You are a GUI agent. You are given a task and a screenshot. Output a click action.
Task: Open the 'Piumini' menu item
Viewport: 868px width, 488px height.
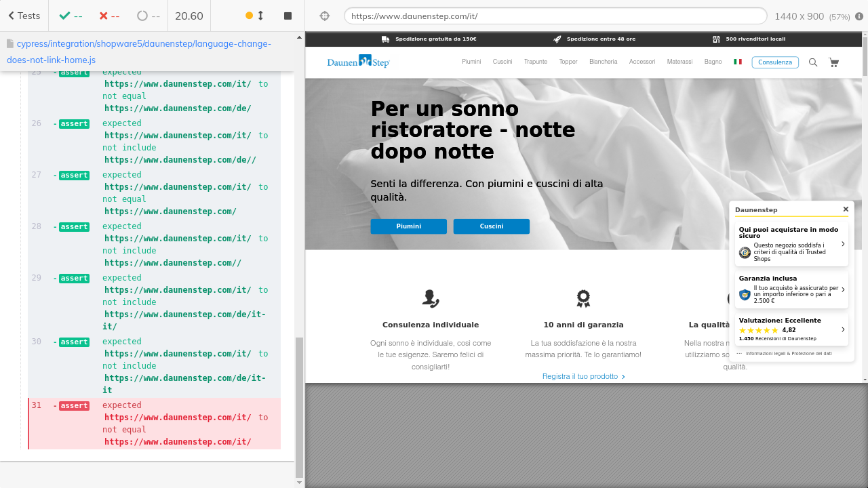coord(471,62)
